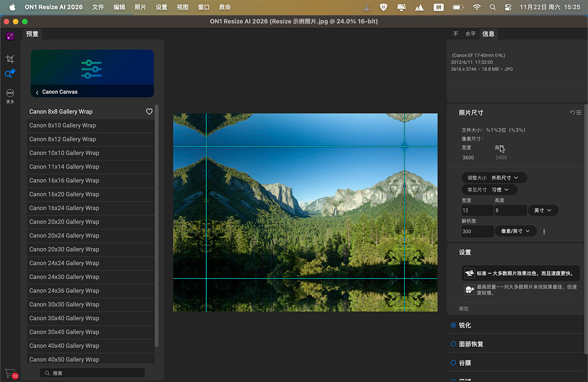Switch to the 水平 tab
This screenshot has width=588, height=382.
click(x=470, y=34)
